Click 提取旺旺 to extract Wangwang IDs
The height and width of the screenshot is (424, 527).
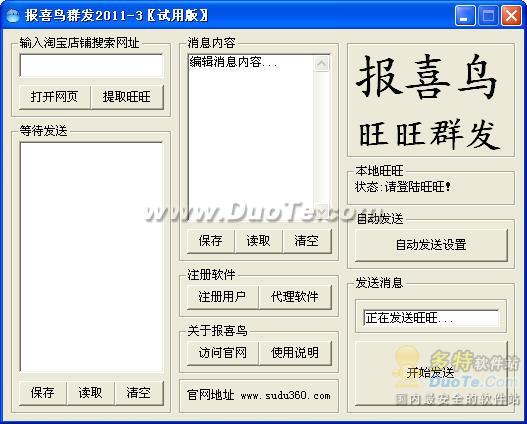(x=127, y=97)
